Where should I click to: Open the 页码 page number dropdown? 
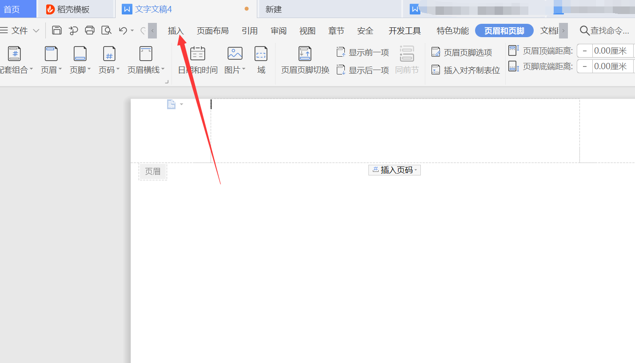[x=109, y=60]
